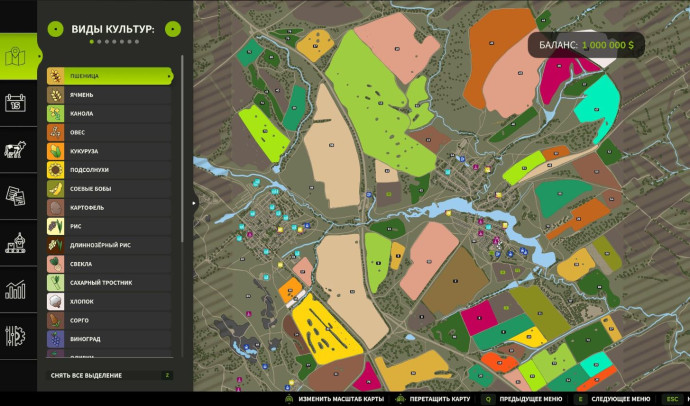The height and width of the screenshot is (406, 690).
Task: Select the Подсолнухи list entry
Action: point(109,170)
